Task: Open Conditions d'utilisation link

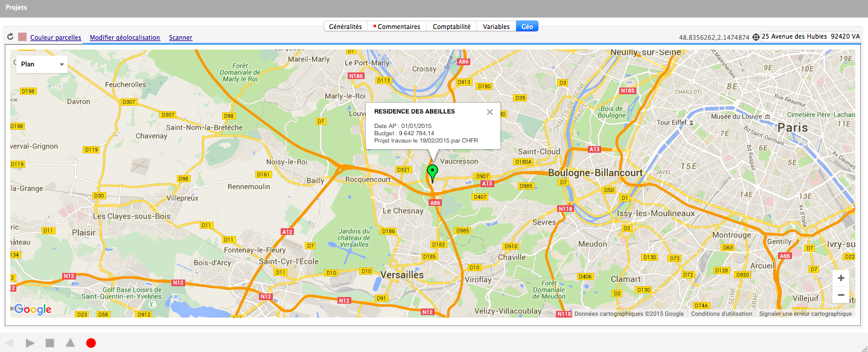Action: pos(722,313)
